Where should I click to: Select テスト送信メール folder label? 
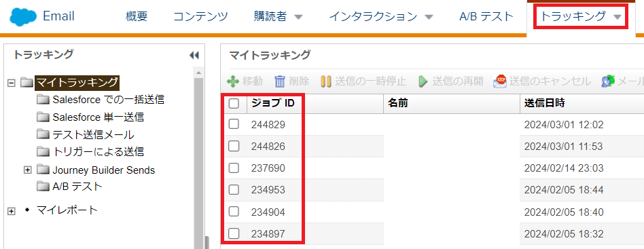click(x=93, y=134)
